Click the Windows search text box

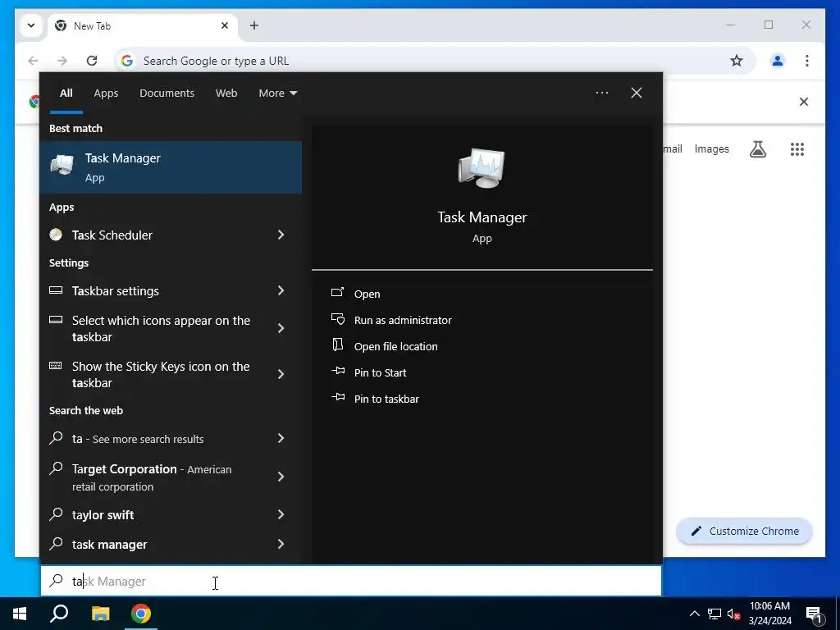click(351, 582)
